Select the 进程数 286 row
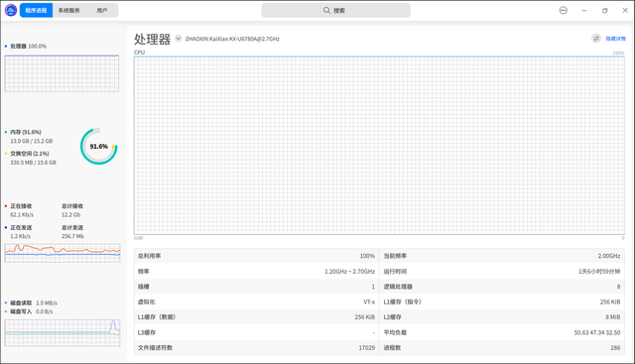 [x=502, y=348]
